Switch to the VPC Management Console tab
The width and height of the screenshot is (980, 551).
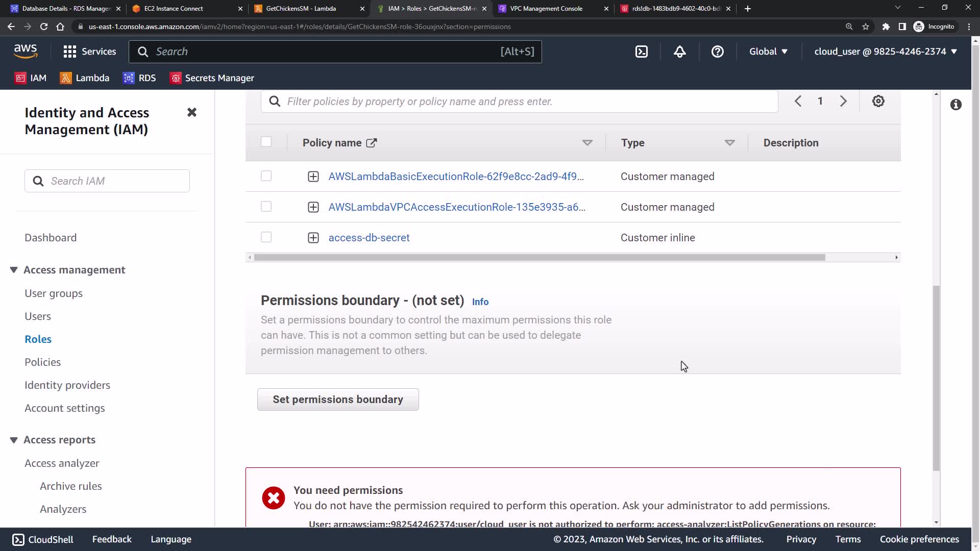546,9
